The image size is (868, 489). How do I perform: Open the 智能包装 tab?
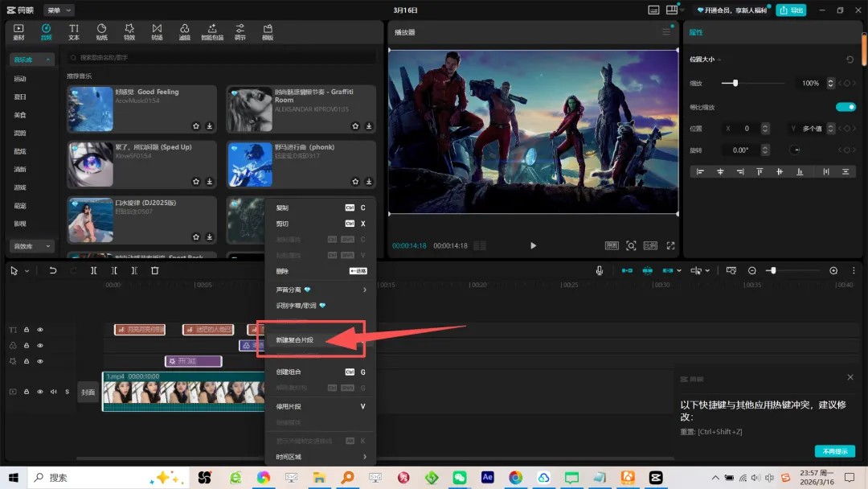212,31
